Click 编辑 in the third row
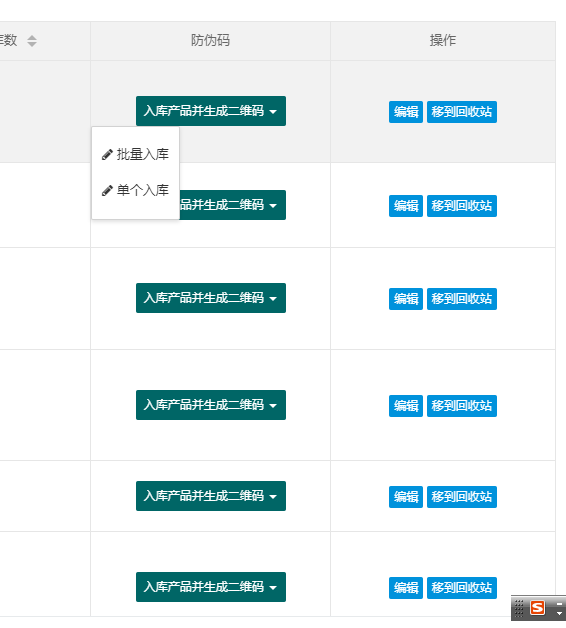This screenshot has width=566, height=628. click(x=406, y=299)
